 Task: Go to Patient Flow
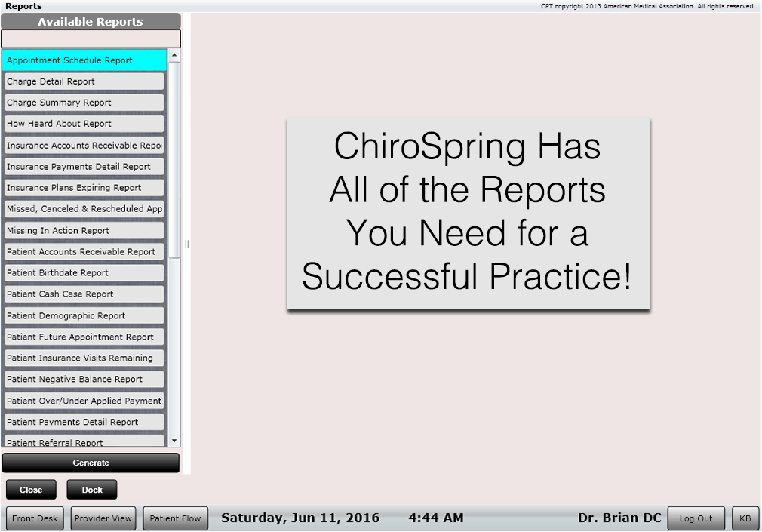point(175,518)
